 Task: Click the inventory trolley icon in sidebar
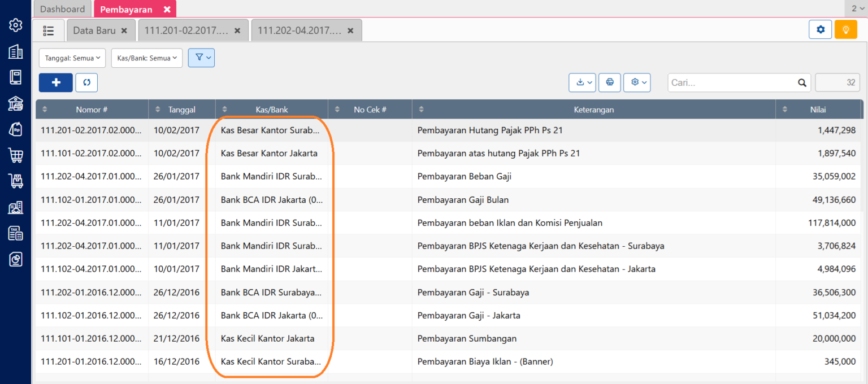(x=15, y=181)
